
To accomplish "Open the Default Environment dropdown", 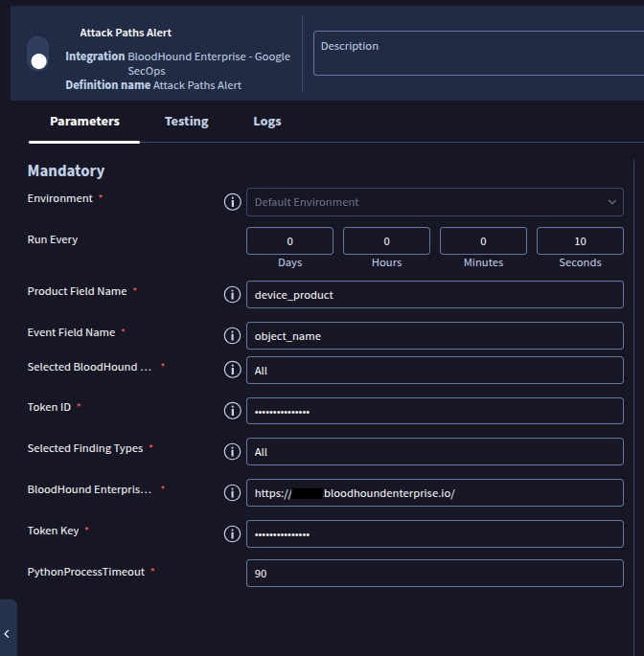I will click(435, 202).
